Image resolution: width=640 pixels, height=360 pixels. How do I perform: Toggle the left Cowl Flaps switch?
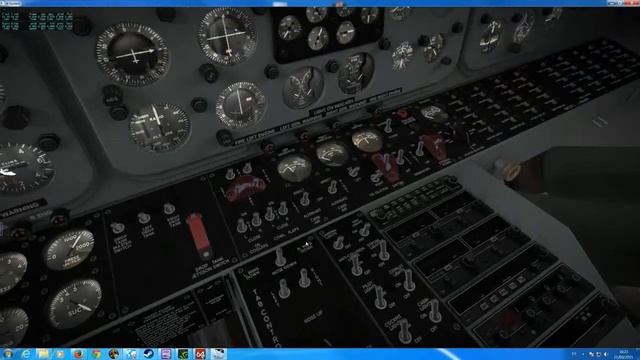pyautogui.click(x=270, y=213)
